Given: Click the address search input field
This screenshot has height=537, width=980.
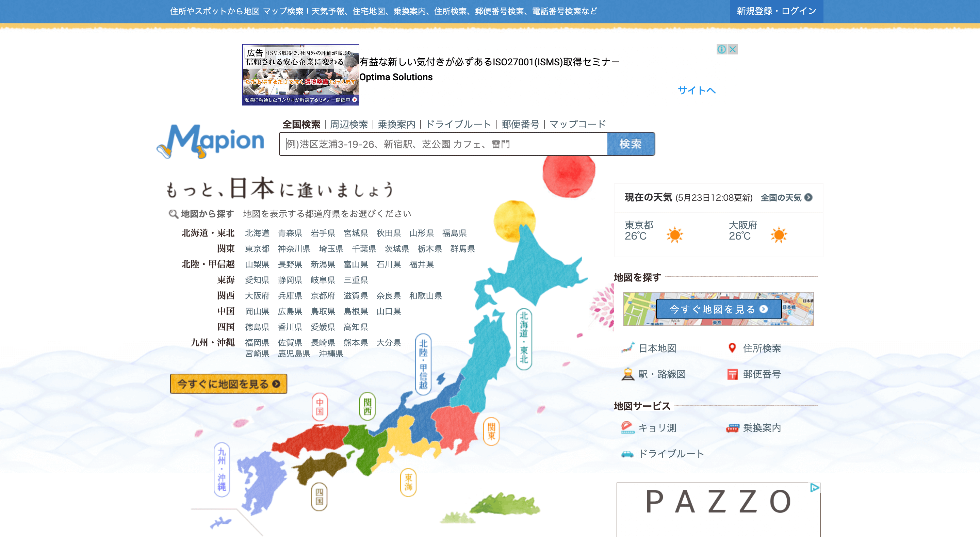Looking at the screenshot, I should pyautogui.click(x=443, y=144).
